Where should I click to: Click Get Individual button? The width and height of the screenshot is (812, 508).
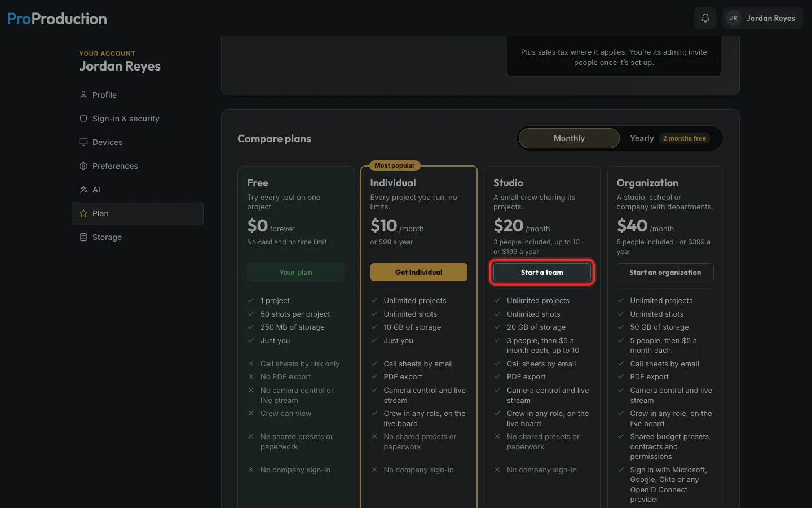coord(418,272)
